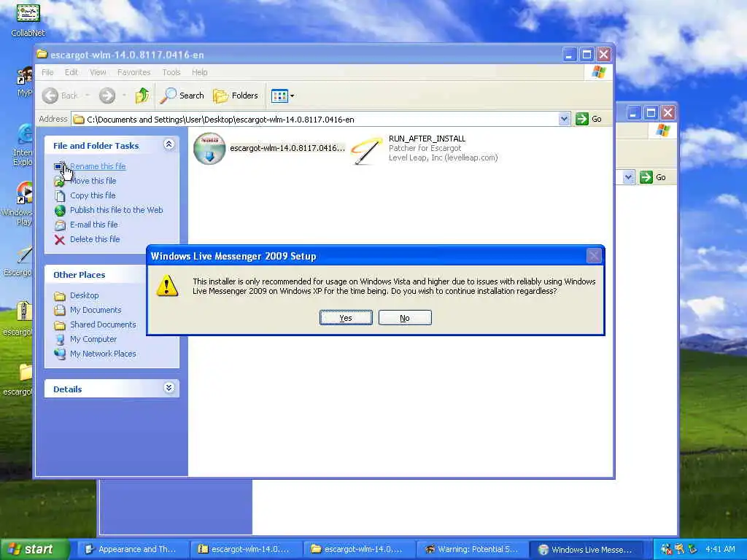Click into the address path field
Screen dimensions: 747x560
point(315,119)
